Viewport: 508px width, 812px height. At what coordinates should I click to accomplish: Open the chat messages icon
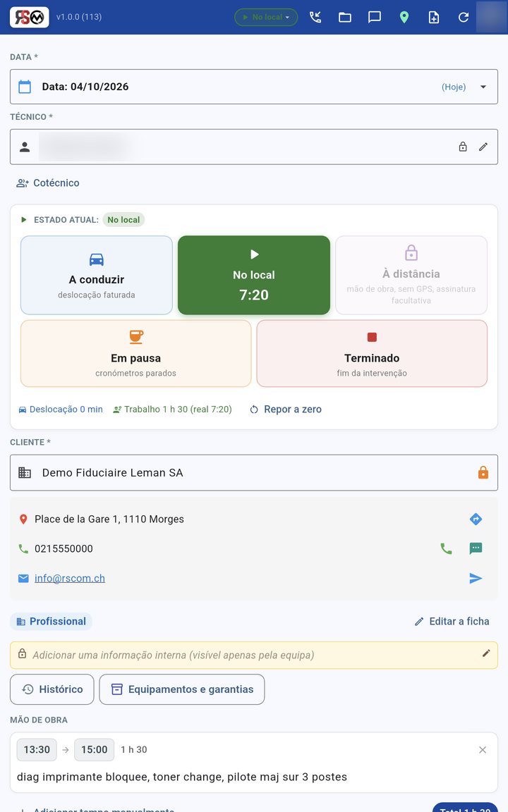(374, 17)
